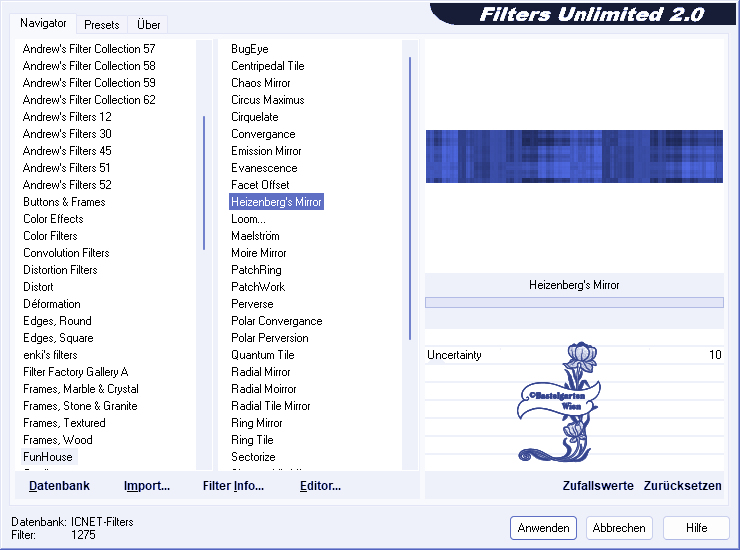
Task: Select Frames, Wood category
Action: click(58, 440)
